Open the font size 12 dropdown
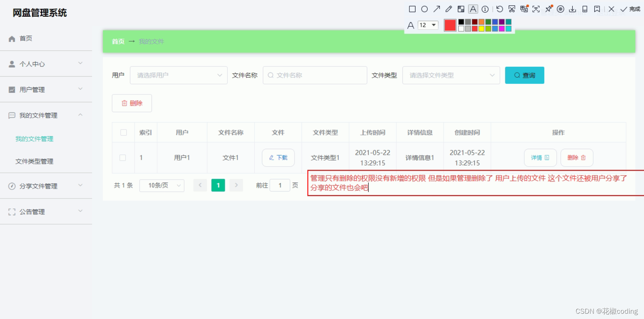Image resolution: width=644 pixels, height=319 pixels. 428,25
